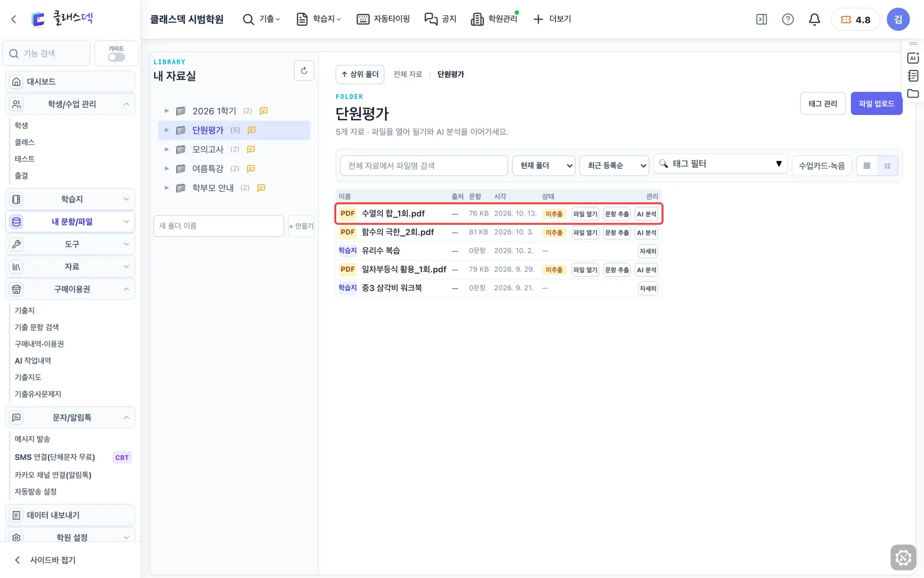Open the 공지 top menu item
Image resolution: width=924 pixels, height=578 pixels.
pyautogui.click(x=441, y=20)
